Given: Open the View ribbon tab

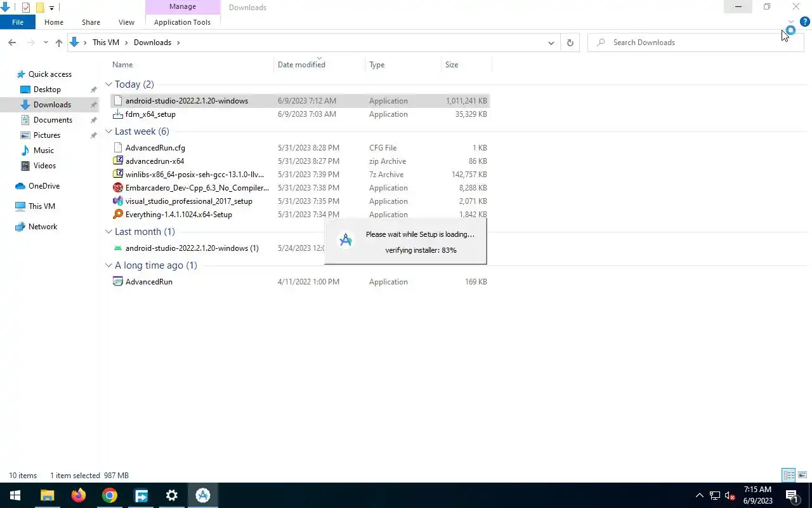Looking at the screenshot, I should click(x=126, y=22).
